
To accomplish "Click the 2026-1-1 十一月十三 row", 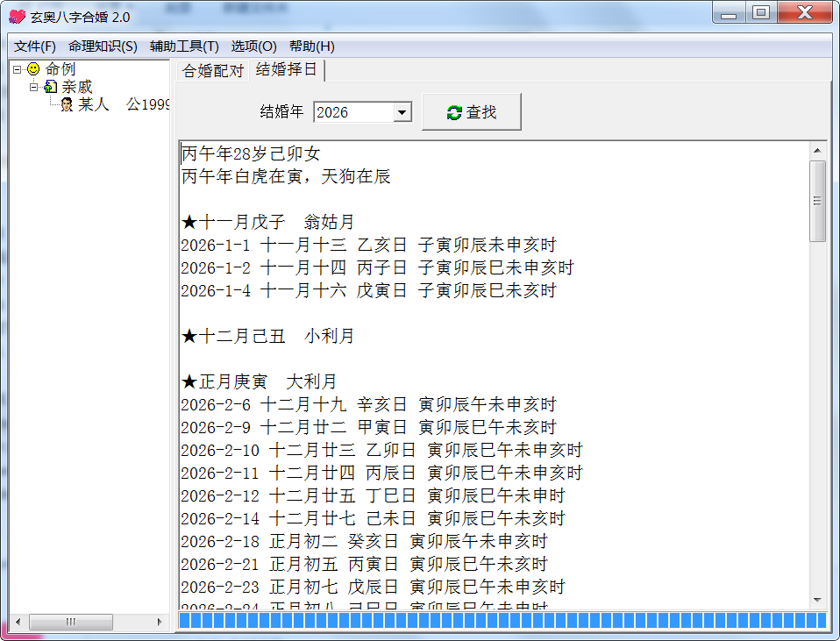I will (368, 246).
